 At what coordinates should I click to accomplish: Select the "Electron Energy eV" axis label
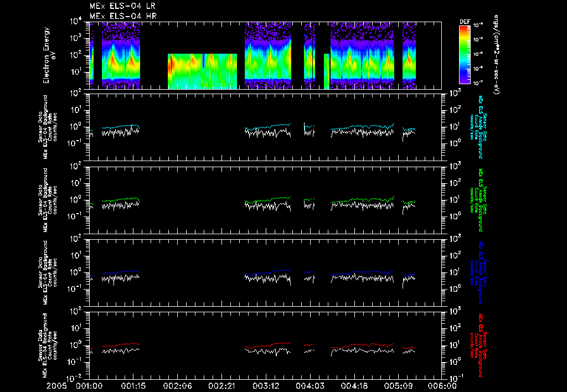49,55
